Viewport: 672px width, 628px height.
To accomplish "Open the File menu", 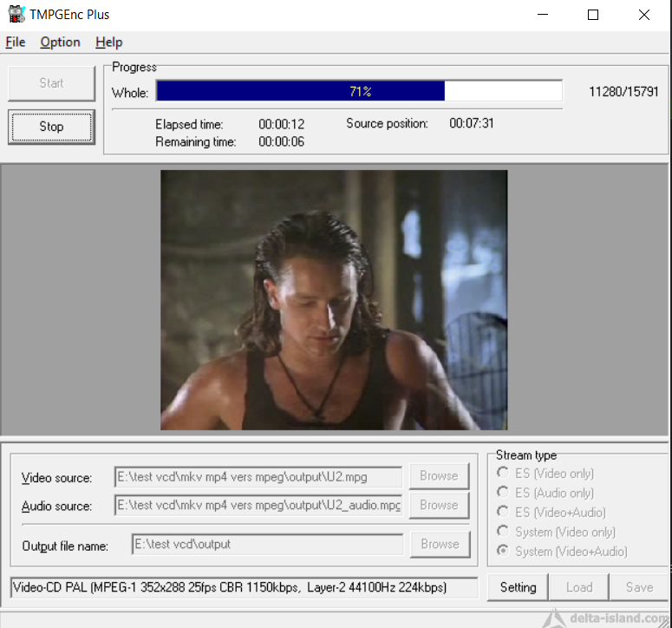I will pos(16,42).
